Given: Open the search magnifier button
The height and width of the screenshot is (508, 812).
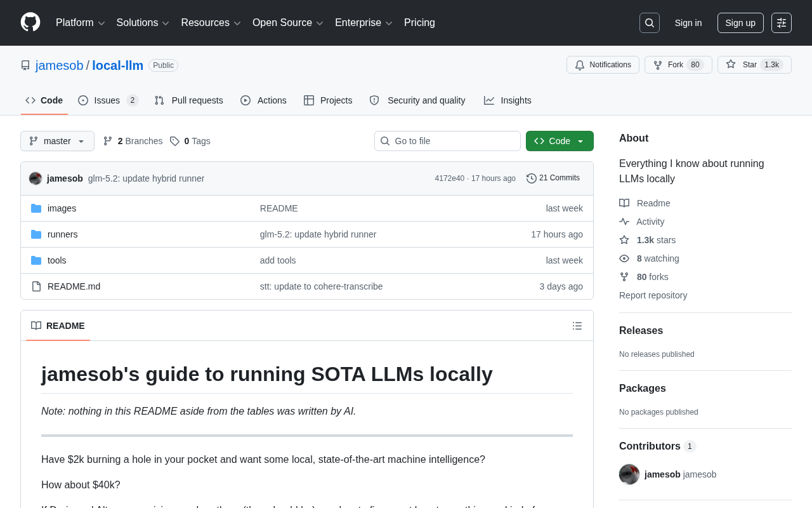Looking at the screenshot, I should tap(650, 23).
